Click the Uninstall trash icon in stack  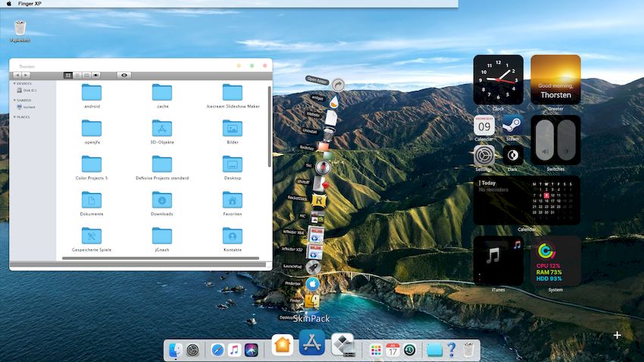point(328,134)
